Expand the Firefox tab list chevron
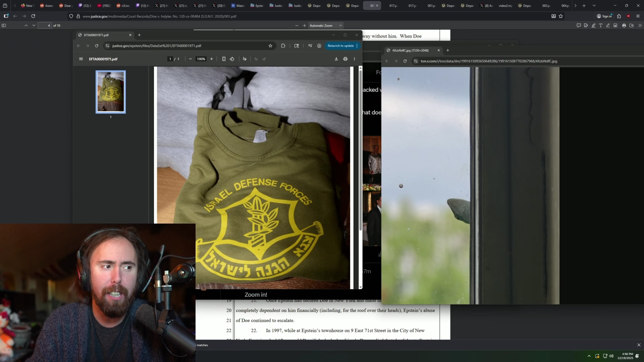This screenshot has height=362, width=644. 594,6
